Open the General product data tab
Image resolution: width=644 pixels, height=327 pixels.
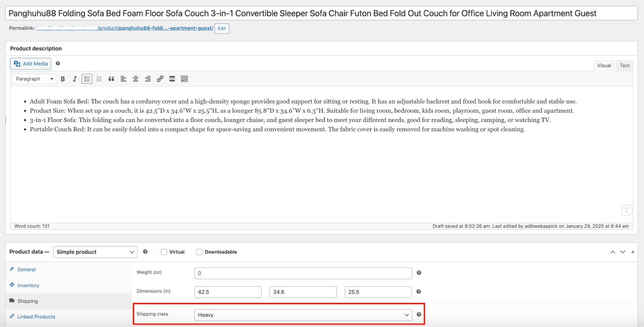pos(27,270)
